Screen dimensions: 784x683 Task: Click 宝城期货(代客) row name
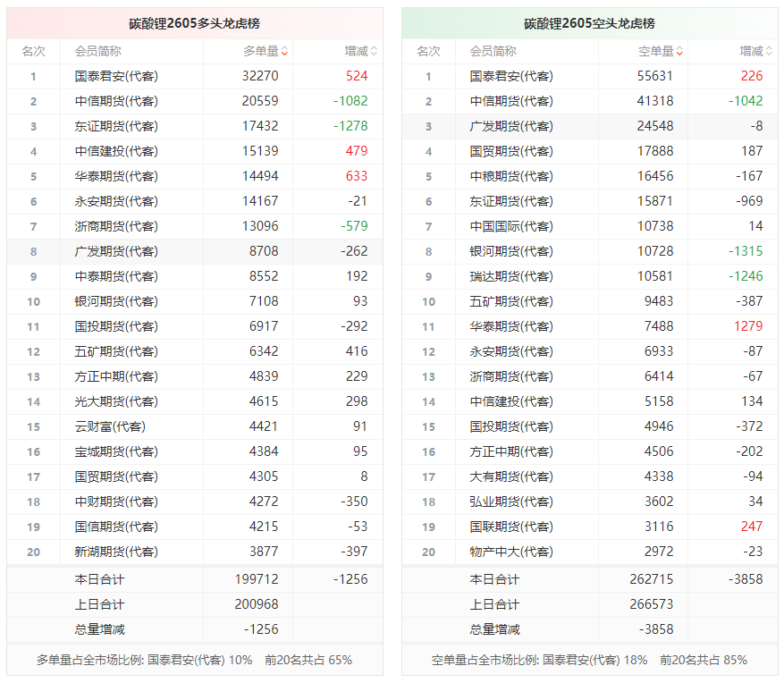point(116,451)
